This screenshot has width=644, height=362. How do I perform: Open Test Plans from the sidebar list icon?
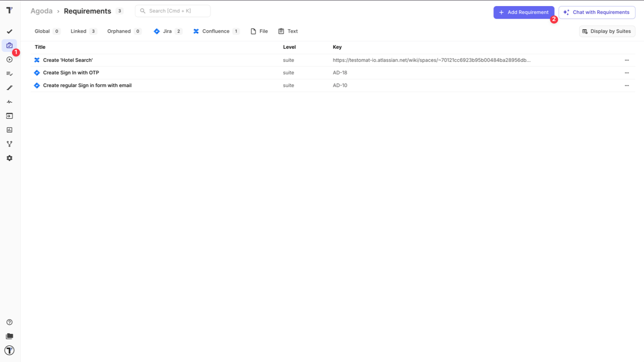point(9,73)
